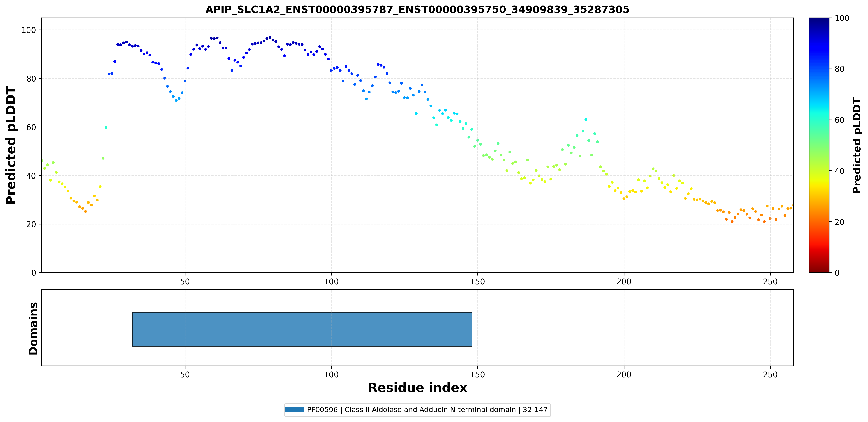Screen dimensions: 868x422
Task: Click x-axis tick 200 under the domains panel
Action: coord(624,374)
